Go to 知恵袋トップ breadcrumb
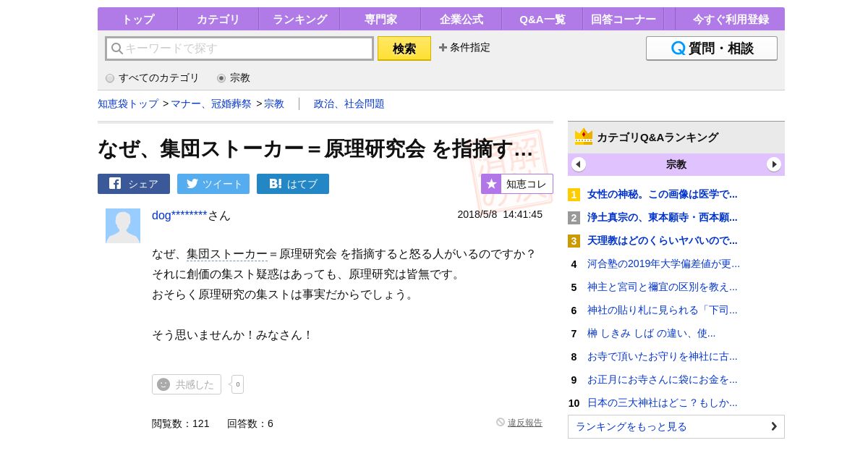 click(x=128, y=104)
